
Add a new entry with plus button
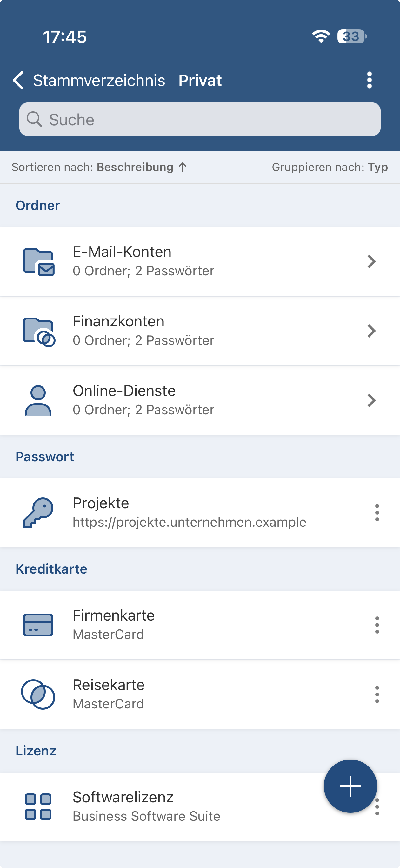pos(350,786)
